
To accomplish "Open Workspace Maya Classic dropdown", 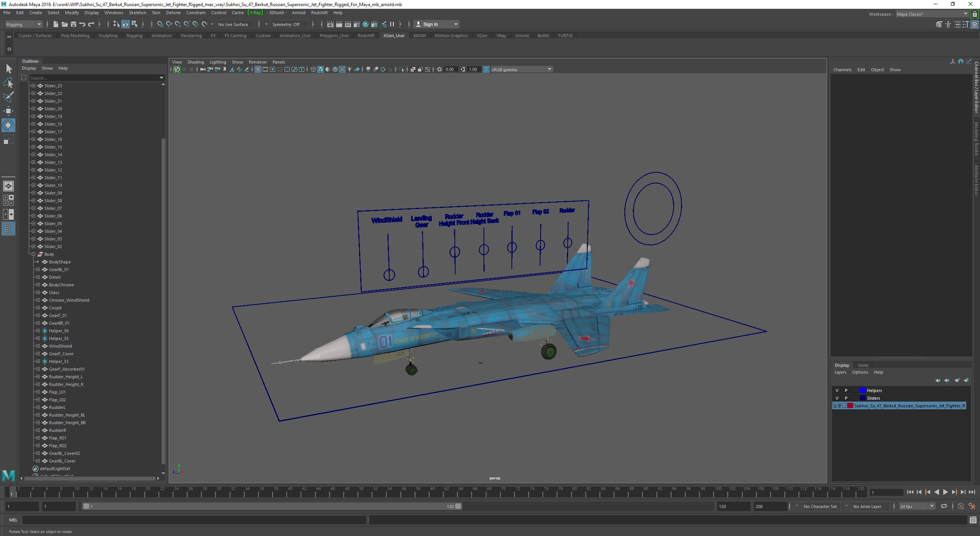I will (932, 14).
